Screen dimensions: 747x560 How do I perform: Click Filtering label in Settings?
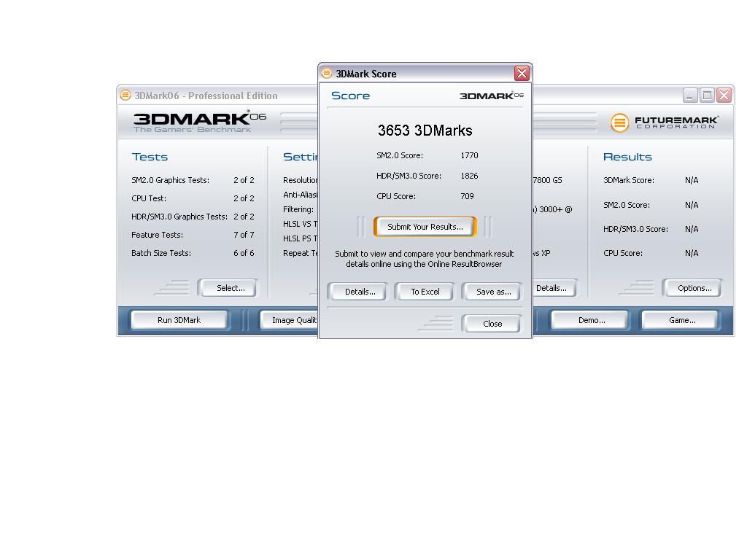tap(298, 209)
